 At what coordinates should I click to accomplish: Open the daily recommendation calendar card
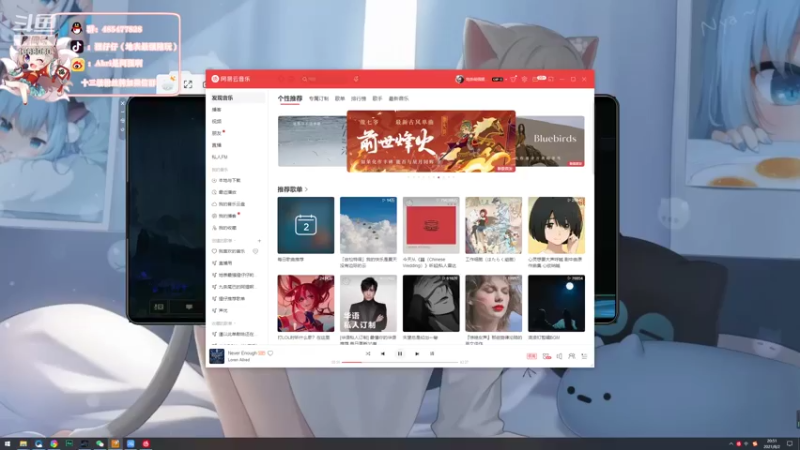[306, 225]
